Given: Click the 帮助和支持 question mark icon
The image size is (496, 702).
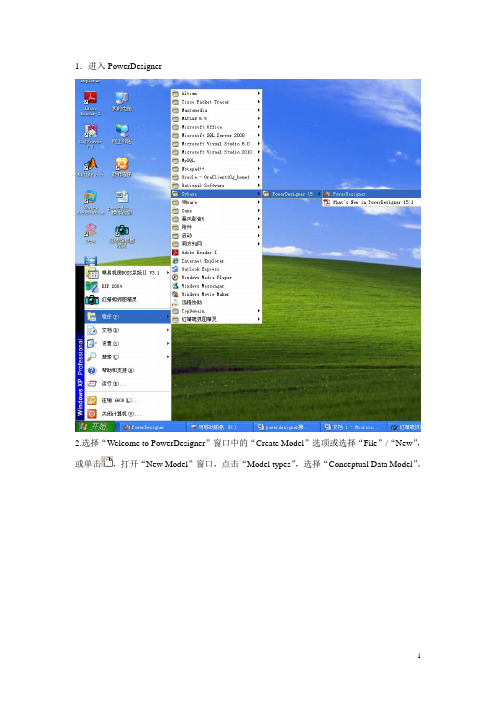Looking at the screenshot, I should tap(92, 370).
